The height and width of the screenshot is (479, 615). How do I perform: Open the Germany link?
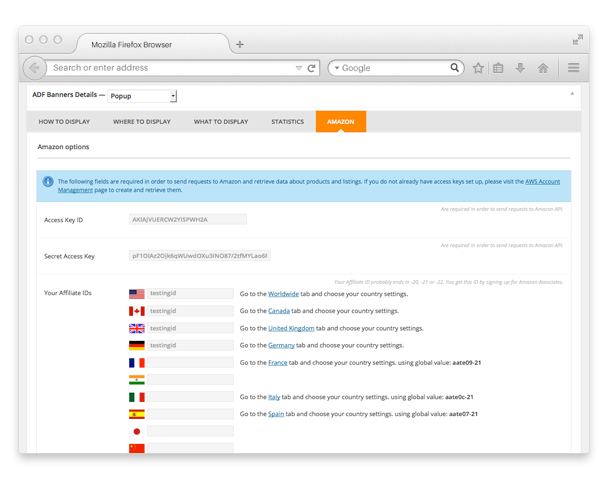click(281, 345)
